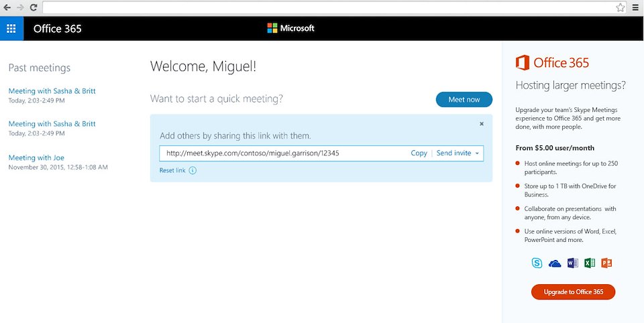Screen dimensions: 644x323
Task: Click the Excel app icon
Action: pos(590,263)
